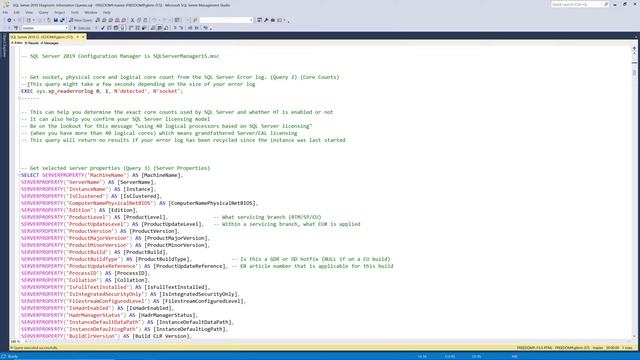This screenshot has height=360, width=640.
Task: Close the query document tab
Action: (83, 37)
